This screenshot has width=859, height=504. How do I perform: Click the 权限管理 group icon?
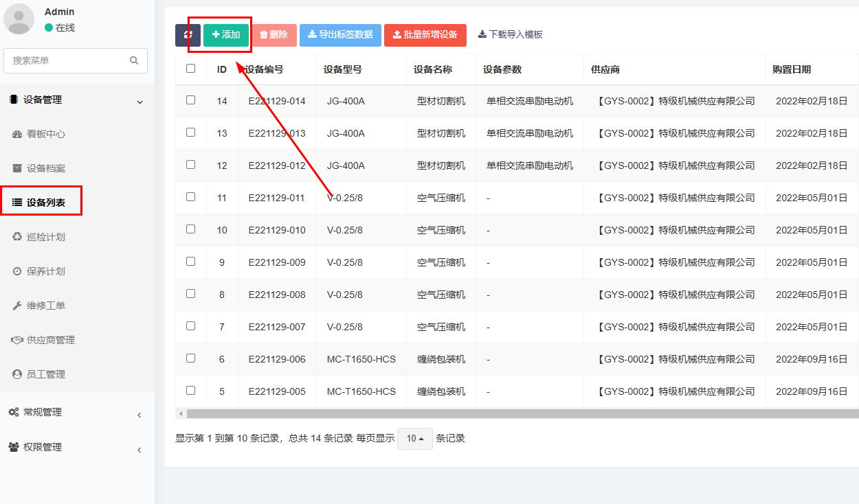click(14, 448)
